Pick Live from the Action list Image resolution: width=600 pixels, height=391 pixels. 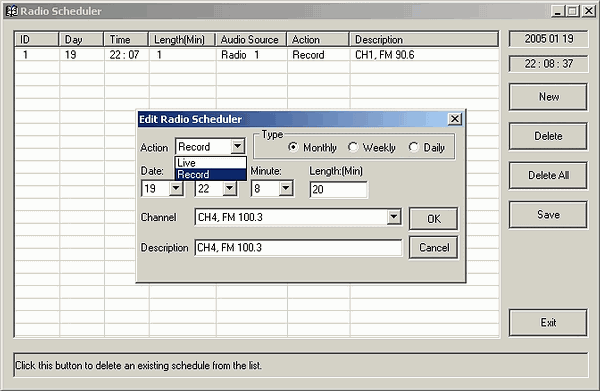[x=210, y=163]
